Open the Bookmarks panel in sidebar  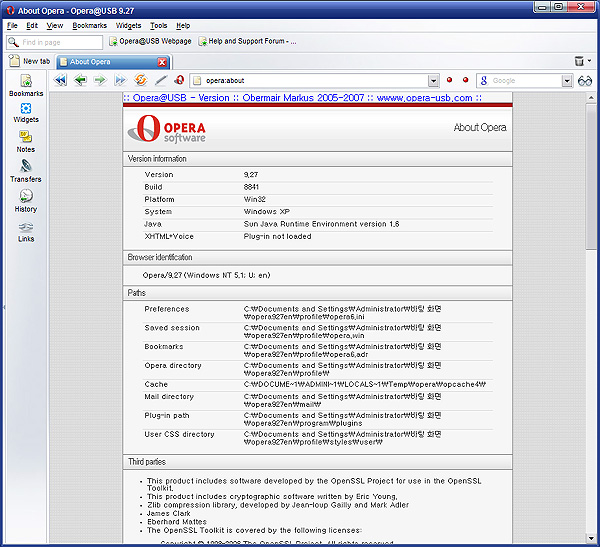click(x=26, y=85)
